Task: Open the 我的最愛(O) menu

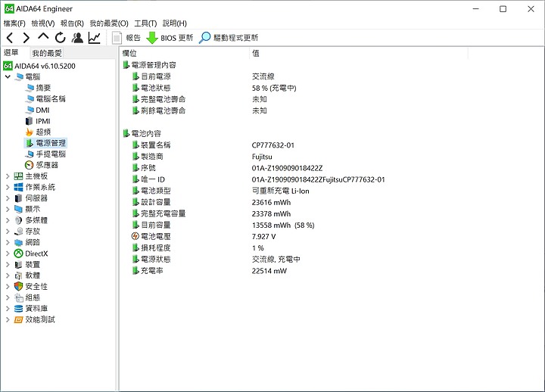Action: pos(109,23)
